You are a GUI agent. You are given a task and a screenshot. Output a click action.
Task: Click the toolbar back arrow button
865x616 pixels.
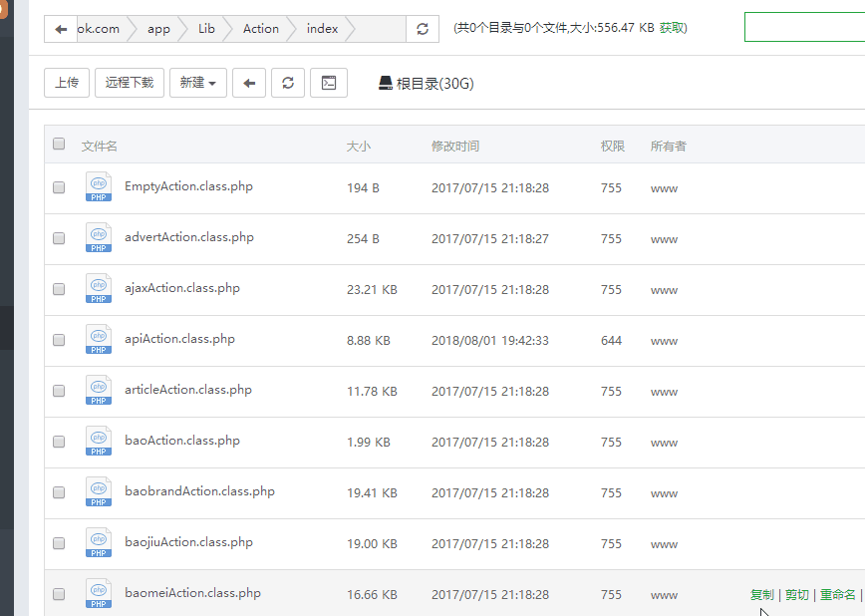point(249,83)
